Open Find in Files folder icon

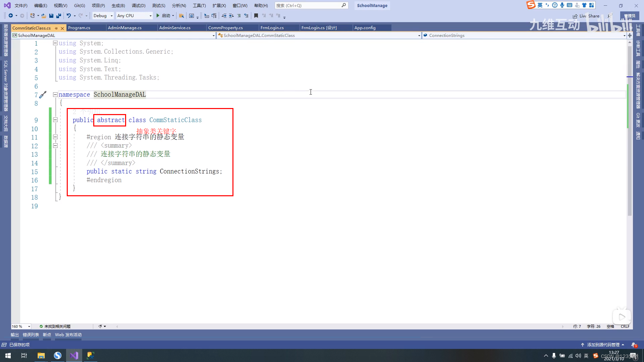pos(181,16)
